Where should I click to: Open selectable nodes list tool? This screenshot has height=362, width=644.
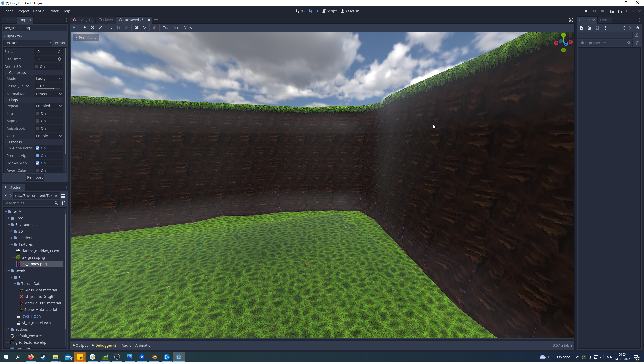[x=110, y=28]
